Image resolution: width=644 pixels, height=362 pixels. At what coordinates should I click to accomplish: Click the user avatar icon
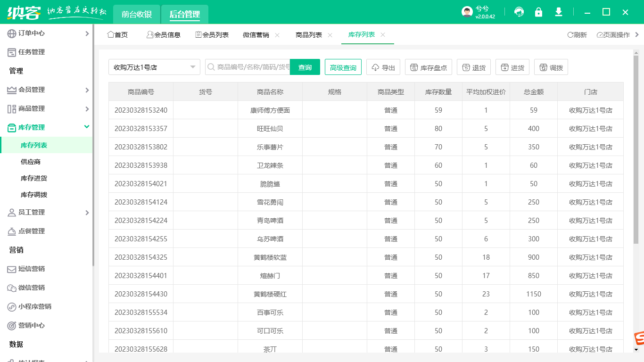coord(467,12)
